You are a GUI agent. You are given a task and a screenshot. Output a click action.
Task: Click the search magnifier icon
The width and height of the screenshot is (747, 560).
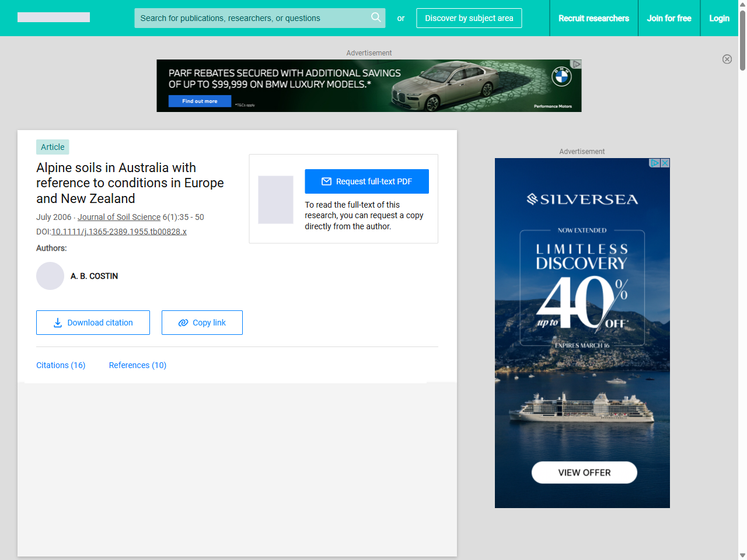[376, 17]
